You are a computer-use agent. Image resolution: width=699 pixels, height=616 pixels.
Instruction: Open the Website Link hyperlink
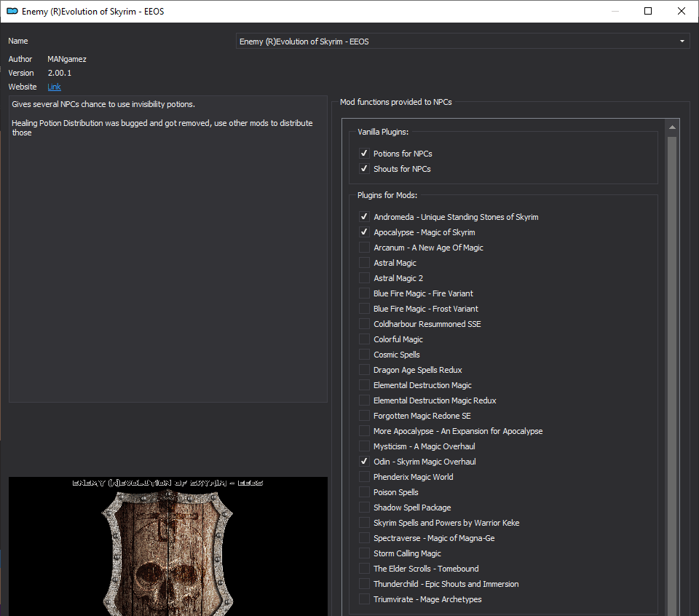[x=54, y=87]
